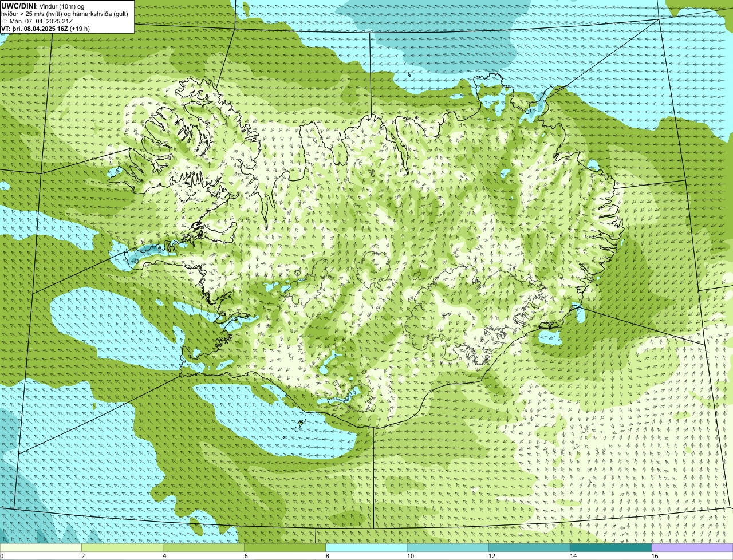The width and height of the screenshot is (733, 560).
Task: Click the 2–4 m/s light green legend swatch
Action: [x=123, y=547]
